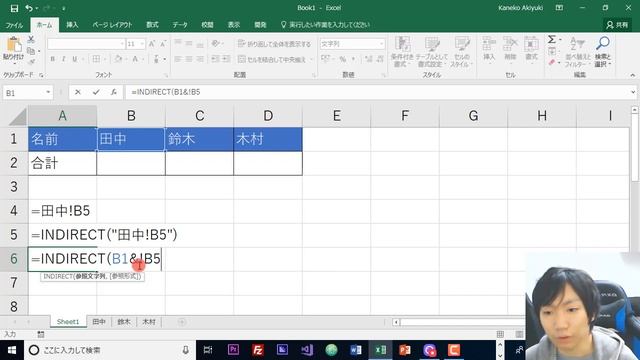Open the File tab
The image size is (640, 360).
coord(14,25)
